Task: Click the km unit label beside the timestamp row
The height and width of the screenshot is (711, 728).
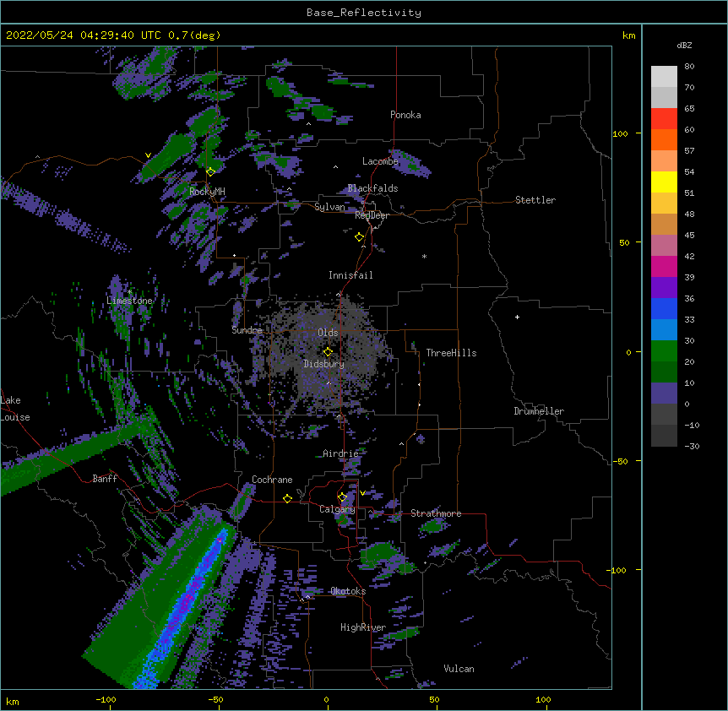Action: [628, 35]
